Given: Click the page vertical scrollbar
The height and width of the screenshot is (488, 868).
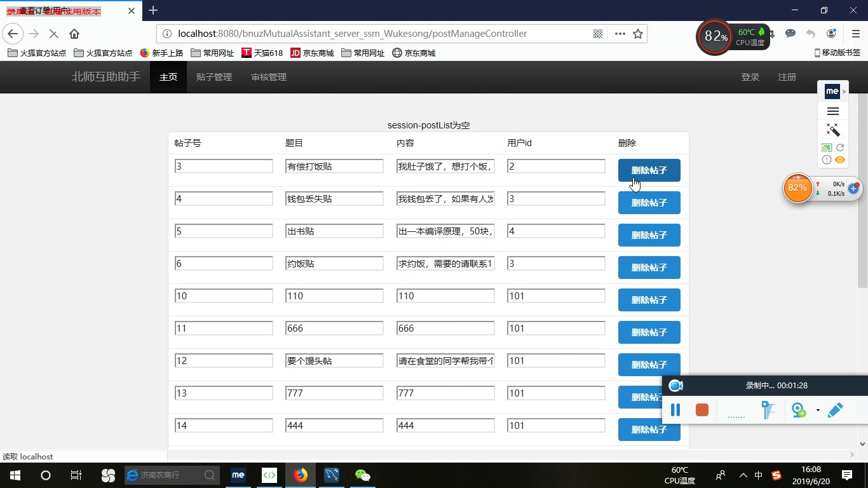Looking at the screenshot, I should coord(862,191).
